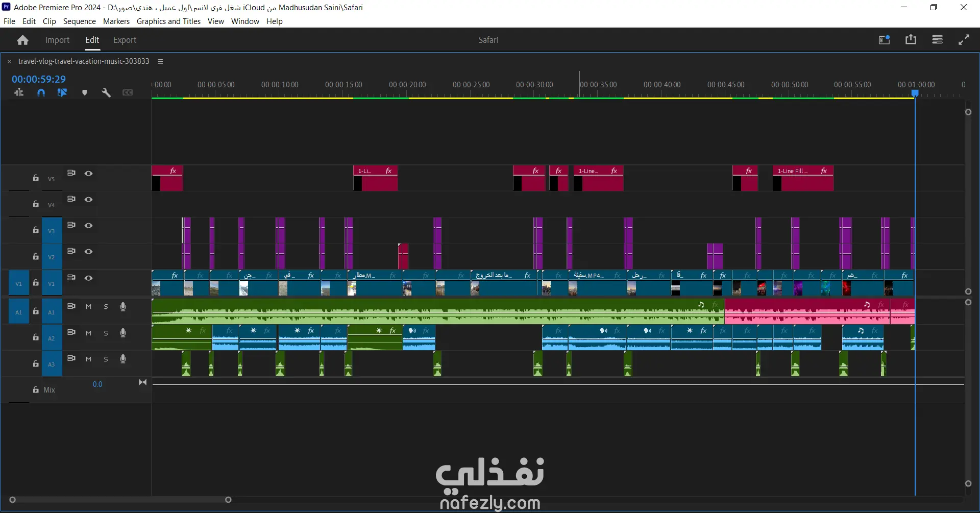
Task: Go to the Home screen icon
Action: pos(22,40)
